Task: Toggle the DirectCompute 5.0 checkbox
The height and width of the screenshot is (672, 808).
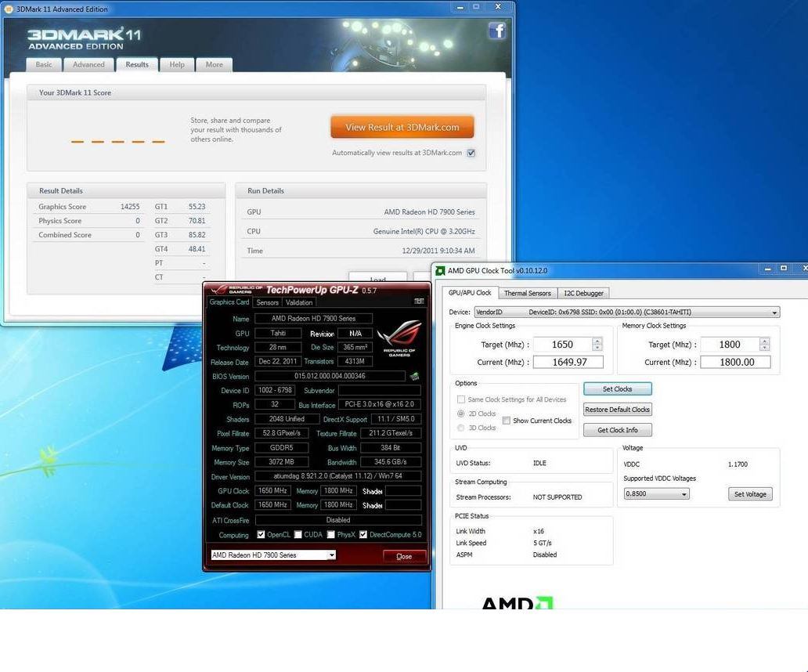Action: click(x=363, y=534)
